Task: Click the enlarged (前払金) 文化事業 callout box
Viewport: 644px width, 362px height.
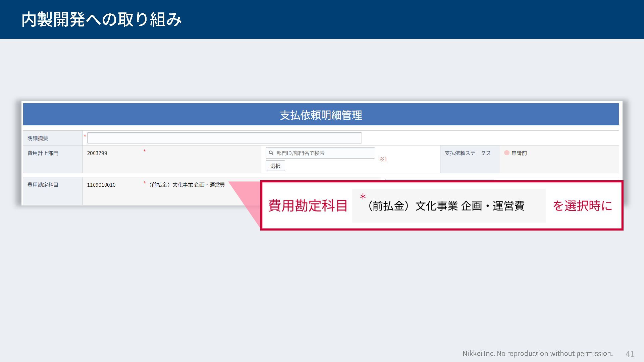Action: click(x=448, y=206)
